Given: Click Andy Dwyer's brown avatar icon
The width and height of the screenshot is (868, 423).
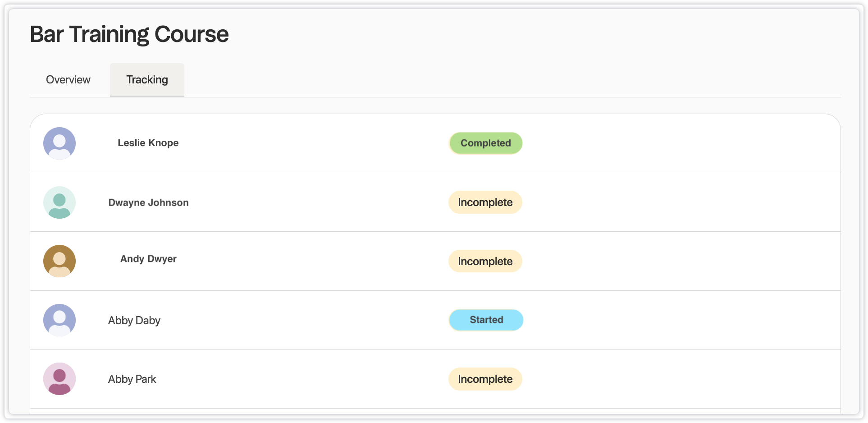Looking at the screenshot, I should pos(59,261).
